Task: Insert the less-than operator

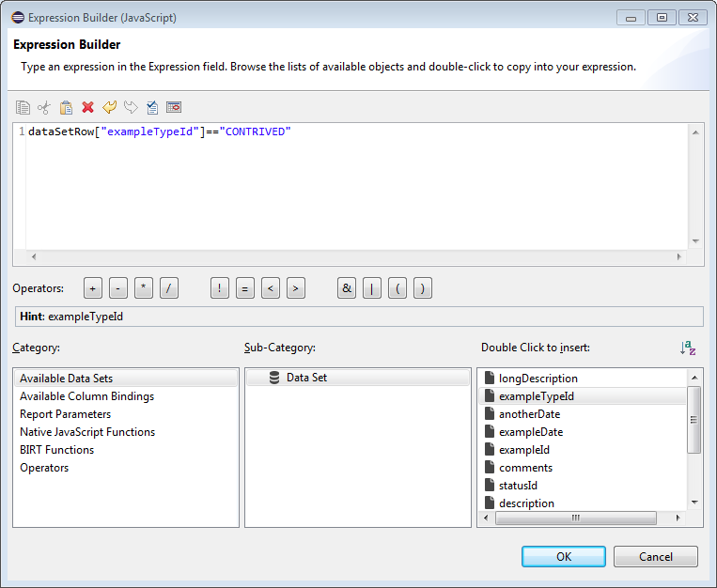Action: click(x=271, y=288)
